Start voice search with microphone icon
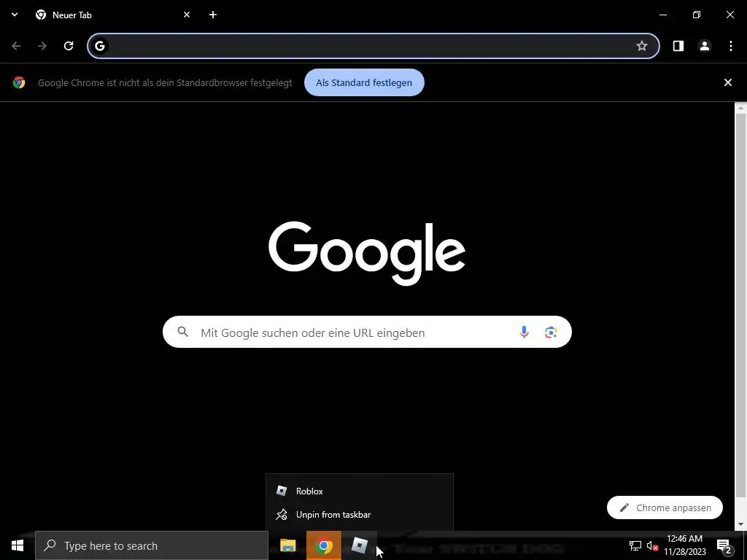Image resolution: width=747 pixels, height=560 pixels. [524, 332]
